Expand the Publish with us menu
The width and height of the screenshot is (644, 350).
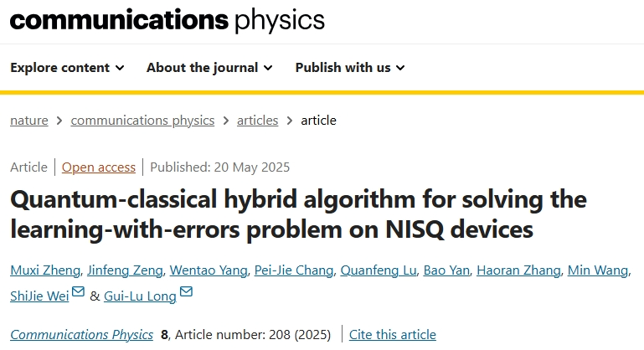coord(350,68)
